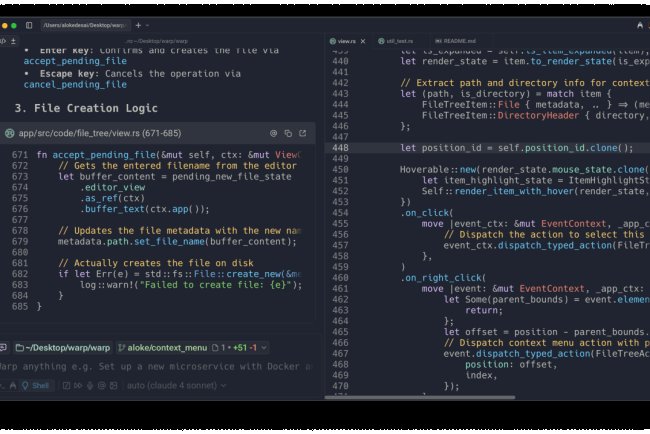Viewport: 650px width, 434px height.
Task: Open a new tab with plus icon
Action: click(138, 25)
